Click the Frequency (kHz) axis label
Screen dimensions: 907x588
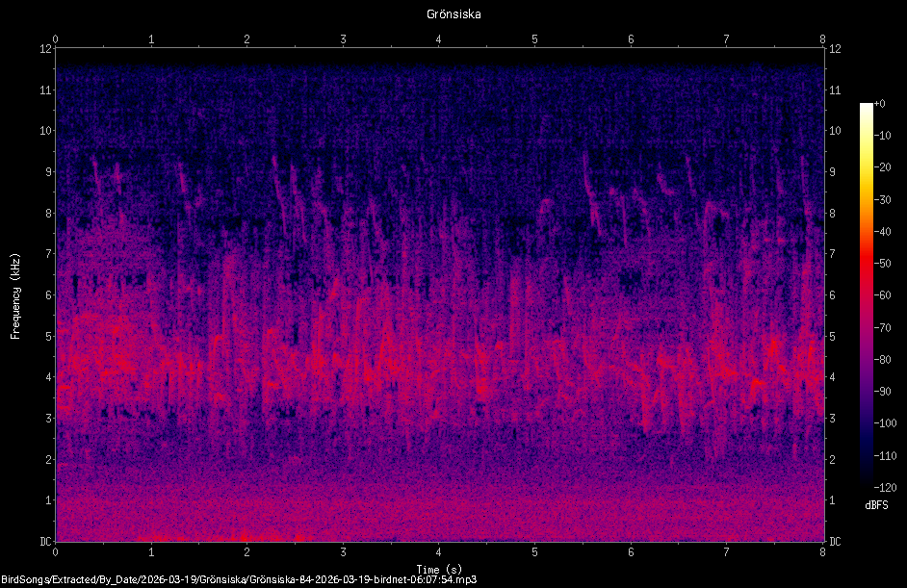(x=15, y=295)
